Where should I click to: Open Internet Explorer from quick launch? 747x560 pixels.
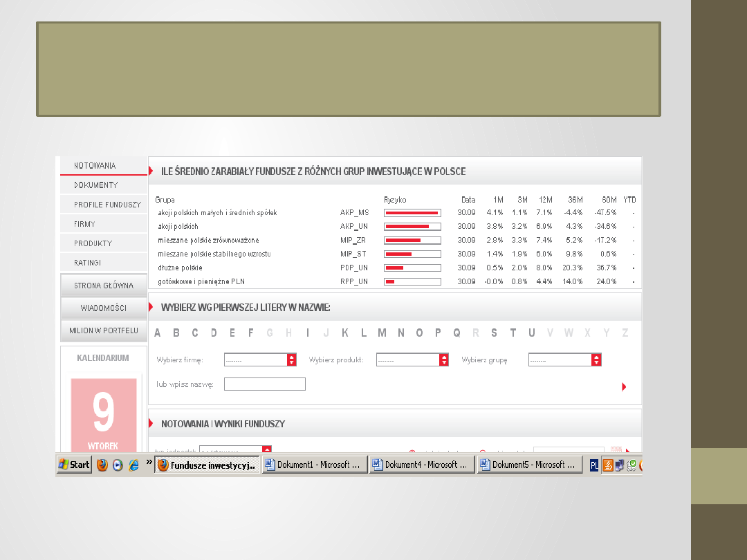coord(133,465)
